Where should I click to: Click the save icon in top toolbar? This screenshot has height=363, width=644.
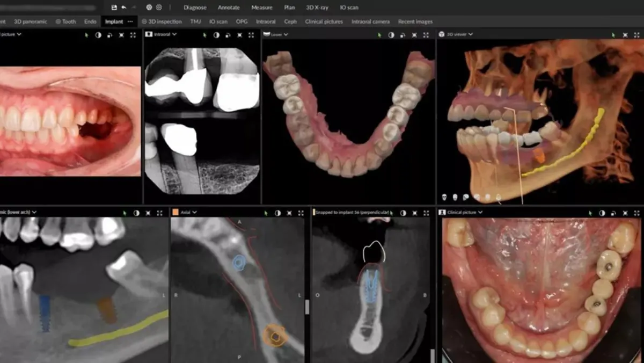pyautogui.click(x=114, y=8)
